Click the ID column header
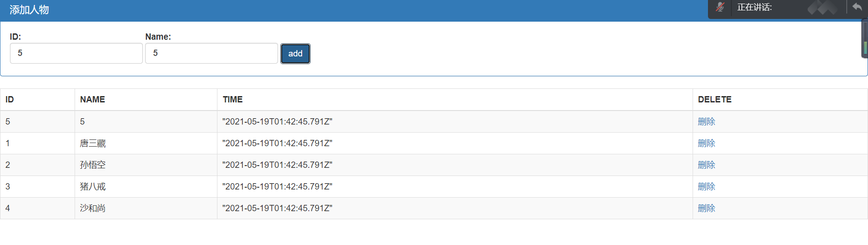The height and width of the screenshot is (245, 868). point(9,99)
